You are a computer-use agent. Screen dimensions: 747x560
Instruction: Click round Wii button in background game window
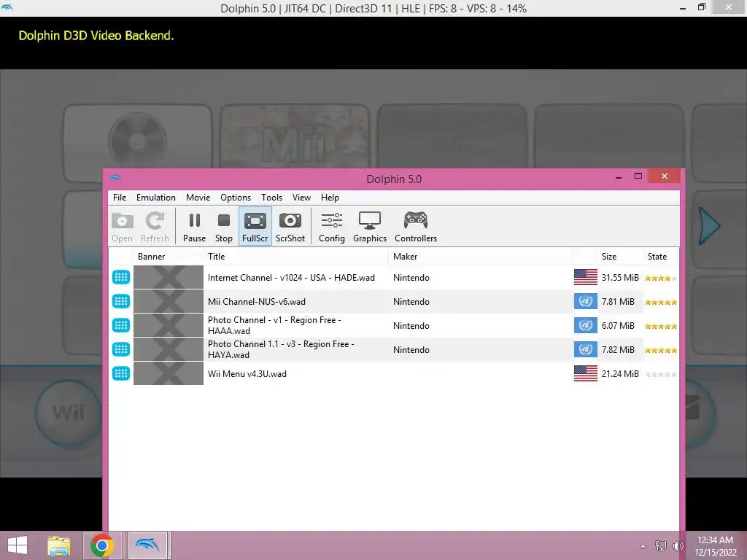[69, 413]
